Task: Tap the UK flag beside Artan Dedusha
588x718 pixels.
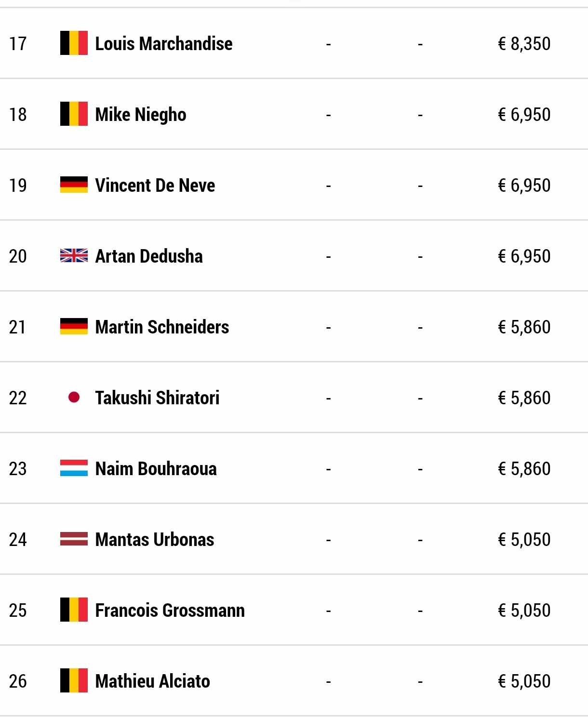Action: (x=74, y=256)
